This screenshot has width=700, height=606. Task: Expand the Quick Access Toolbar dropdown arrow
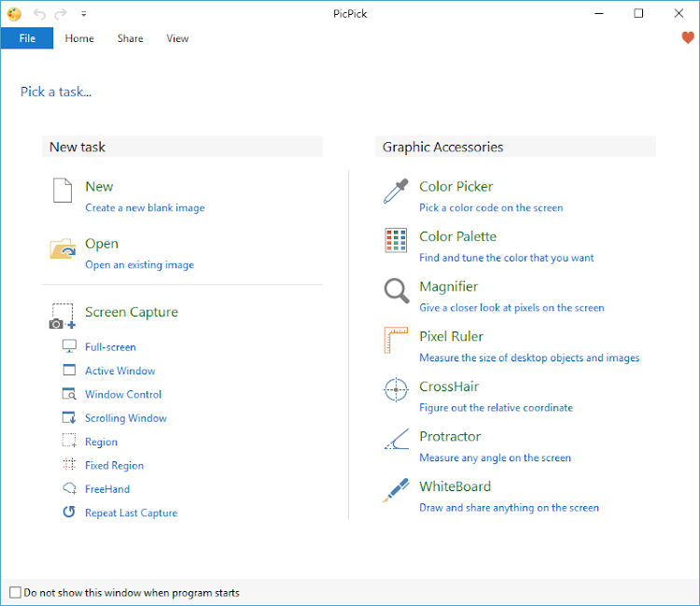click(83, 14)
